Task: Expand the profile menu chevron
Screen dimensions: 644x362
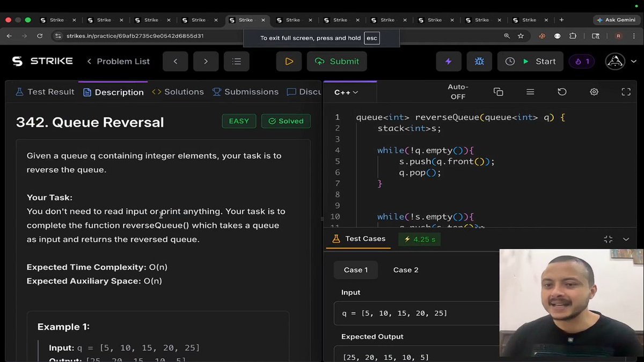Action: [x=633, y=62]
